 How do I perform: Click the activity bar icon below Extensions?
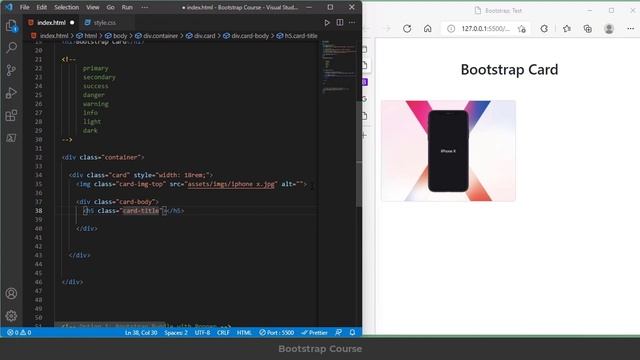[x=11, y=138]
